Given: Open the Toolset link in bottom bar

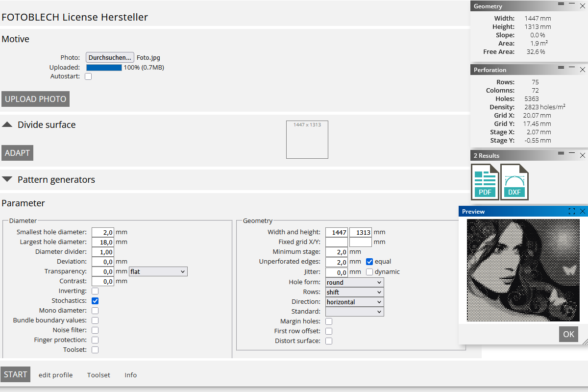Looking at the screenshot, I should coord(98,375).
